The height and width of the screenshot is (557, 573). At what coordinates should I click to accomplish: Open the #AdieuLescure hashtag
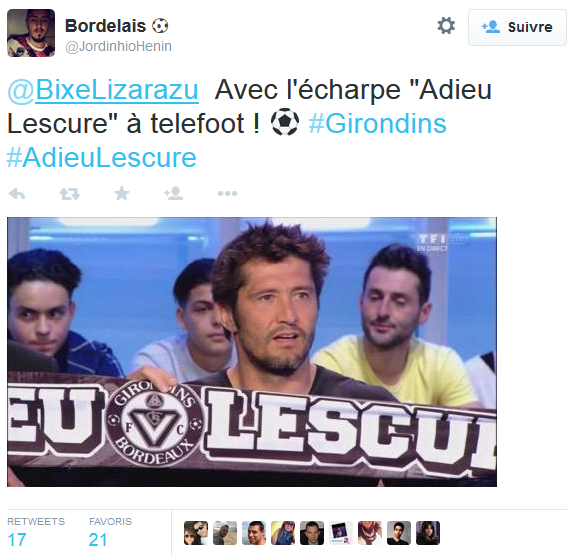pos(102,158)
